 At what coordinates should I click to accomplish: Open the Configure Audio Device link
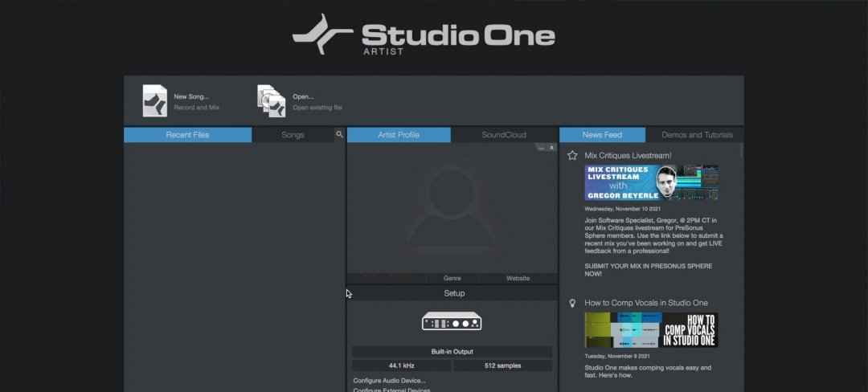click(389, 381)
